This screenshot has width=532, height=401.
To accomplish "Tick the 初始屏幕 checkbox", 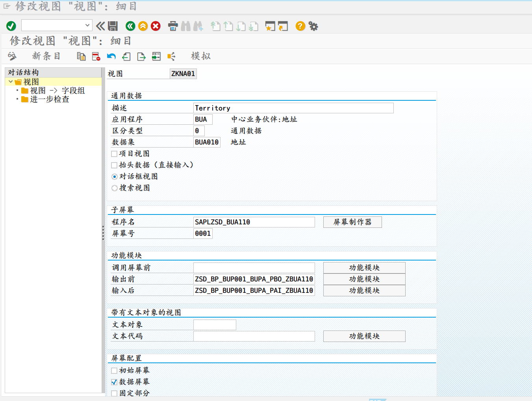I will coord(114,371).
